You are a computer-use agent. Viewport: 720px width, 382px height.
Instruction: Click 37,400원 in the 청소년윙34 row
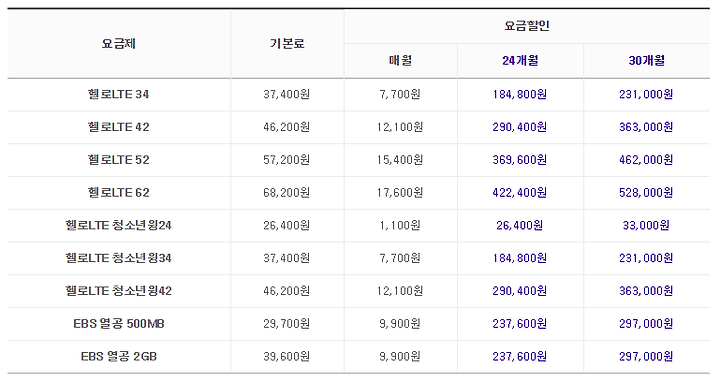(287, 258)
